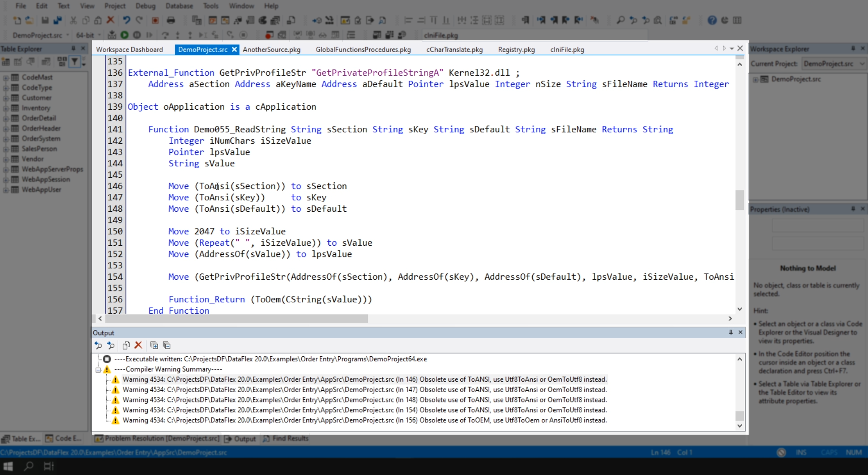
Task: Copy Output contents using the copy icon
Action: tap(126, 345)
